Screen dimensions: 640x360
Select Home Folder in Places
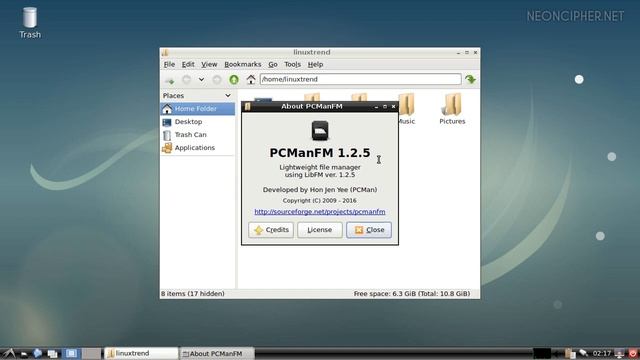point(198,109)
